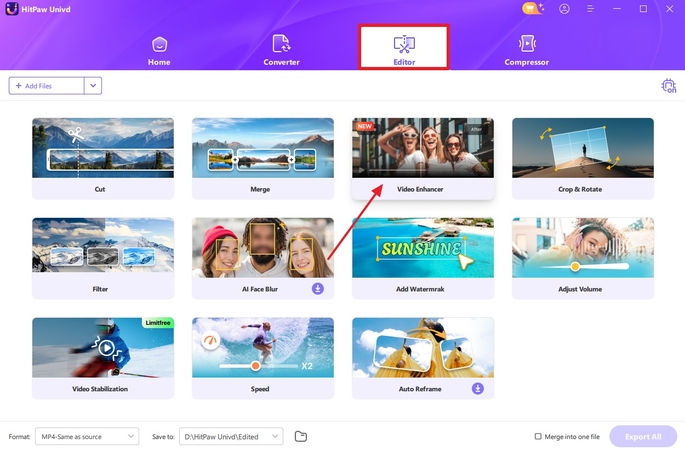Download the Auto Reframe module

pyautogui.click(x=477, y=388)
